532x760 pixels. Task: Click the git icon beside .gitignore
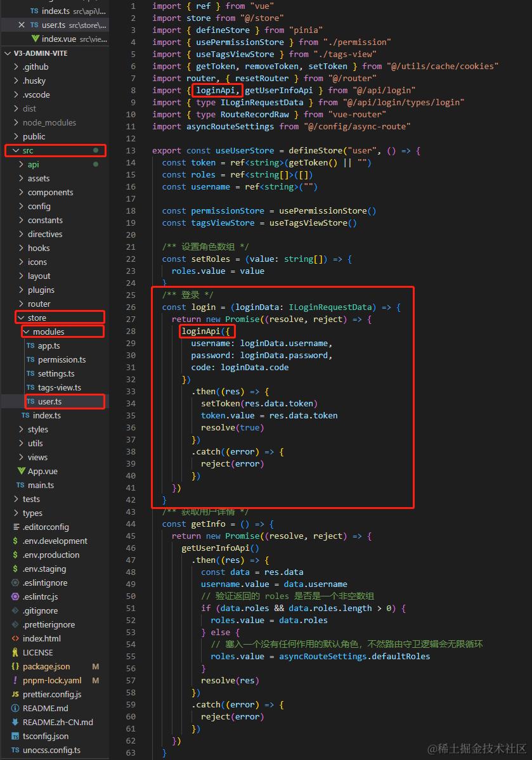[x=15, y=610]
